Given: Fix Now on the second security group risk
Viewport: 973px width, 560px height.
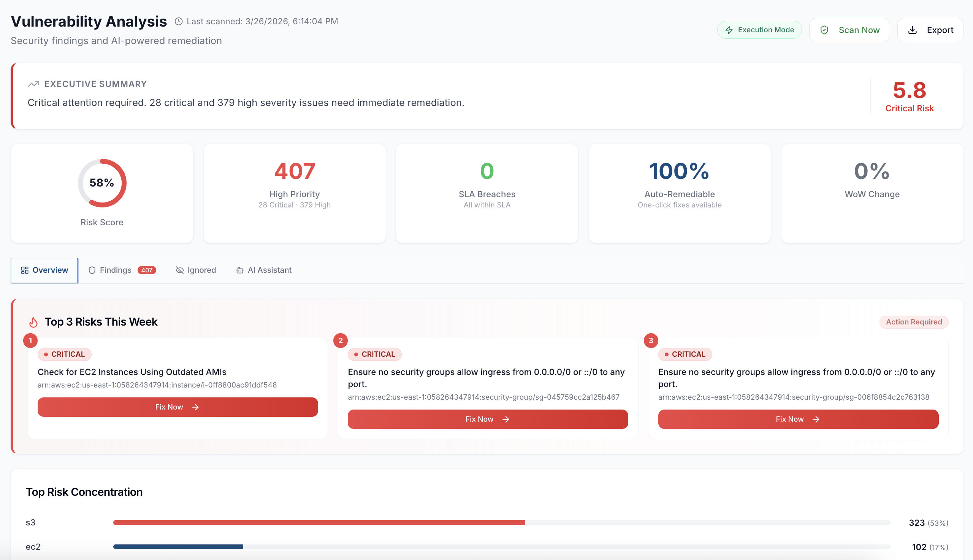Looking at the screenshot, I should point(488,419).
